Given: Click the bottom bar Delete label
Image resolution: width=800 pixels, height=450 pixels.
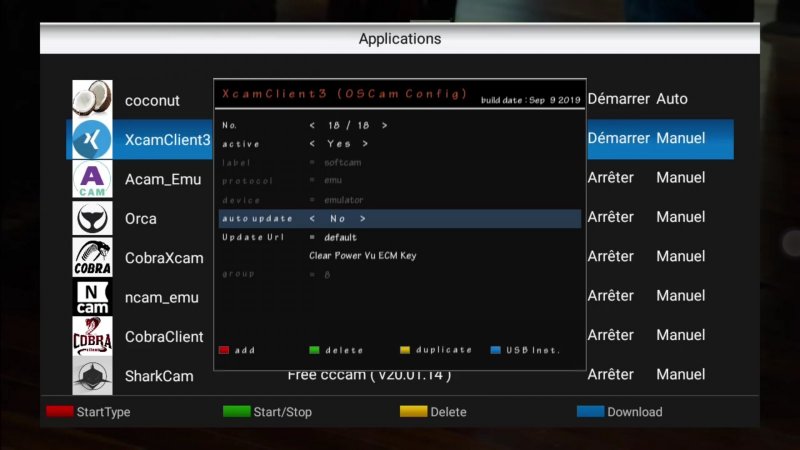Looking at the screenshot, I should tap(448, 412).
